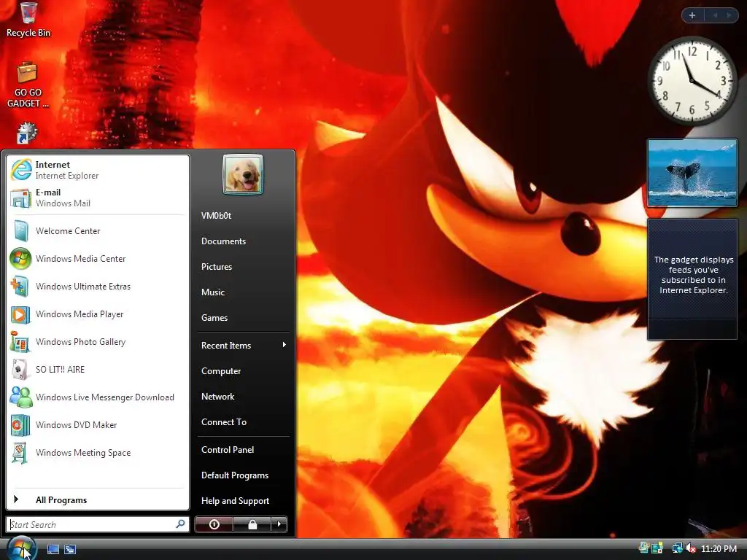Click the power sleep button
This screenshot has height=560, width=747.
click(x=214, y=524)
